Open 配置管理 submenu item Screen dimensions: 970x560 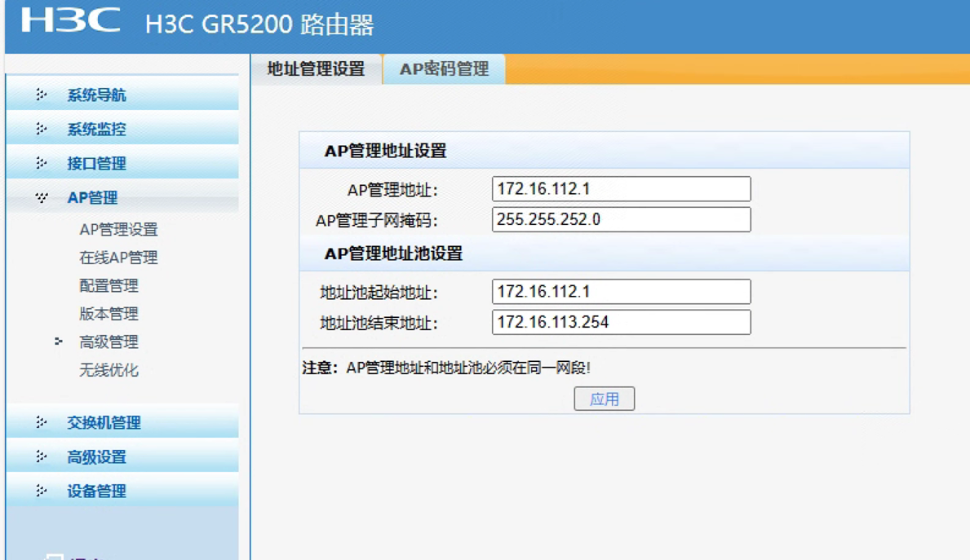pos(109,285)
